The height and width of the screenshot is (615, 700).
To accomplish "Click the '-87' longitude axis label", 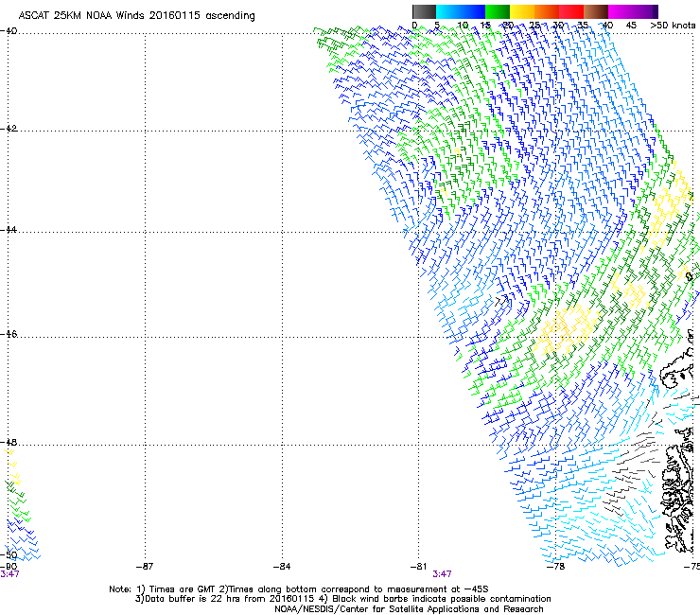I will (x=145, y=567).
